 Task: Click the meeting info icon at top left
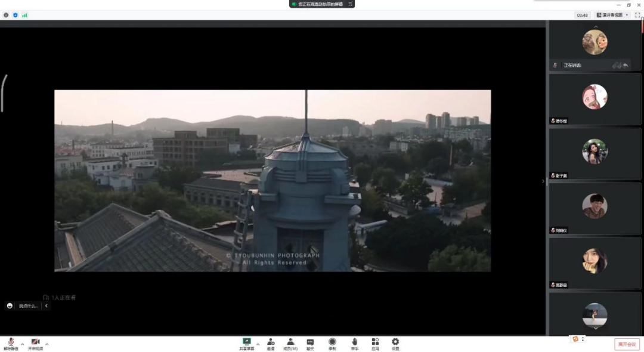pos(6,15)
